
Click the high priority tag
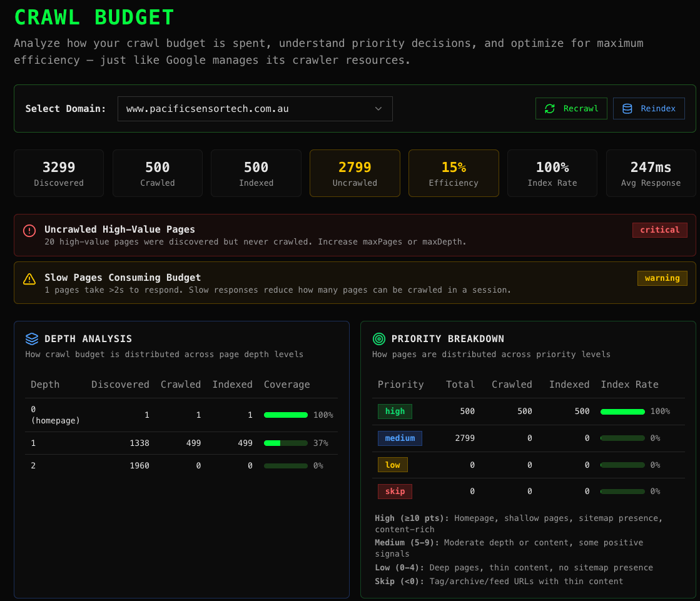pyautogui.click(x=395, y=412)
